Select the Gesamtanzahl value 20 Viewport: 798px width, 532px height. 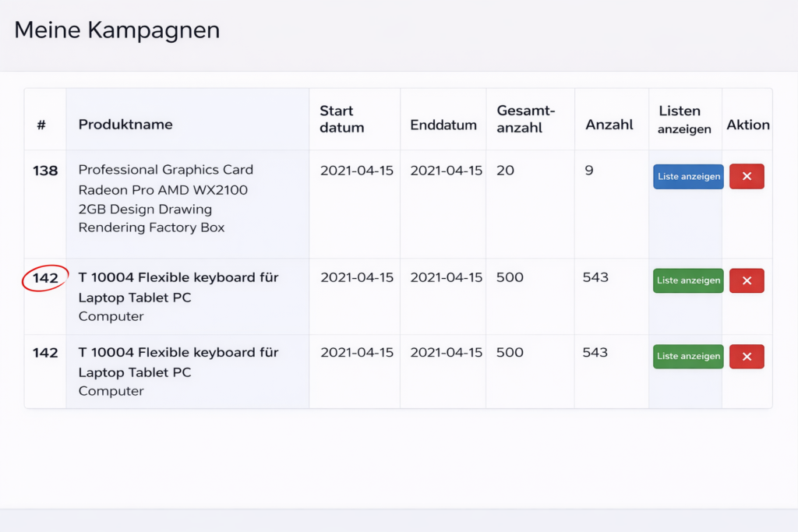tap(505, 171)
